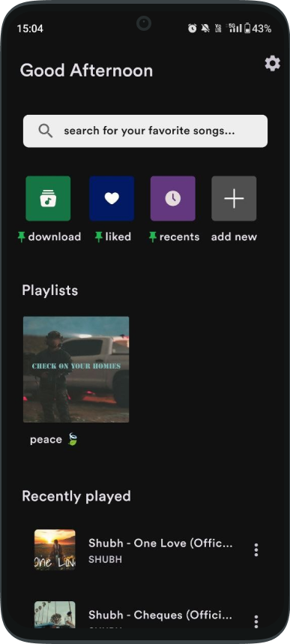Tap SHUBH artist name under One Love
Image resolution: width=290 pixels, height=644 pixels.
pos(105,560)
